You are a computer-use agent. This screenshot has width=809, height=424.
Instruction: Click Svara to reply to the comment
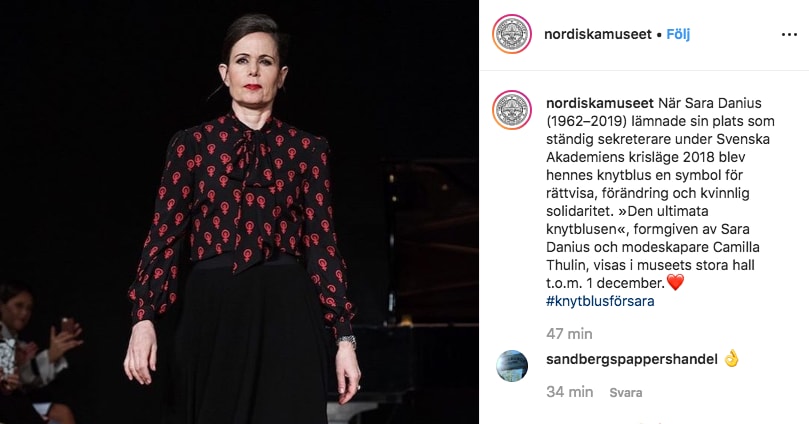[x=625, y=393]
